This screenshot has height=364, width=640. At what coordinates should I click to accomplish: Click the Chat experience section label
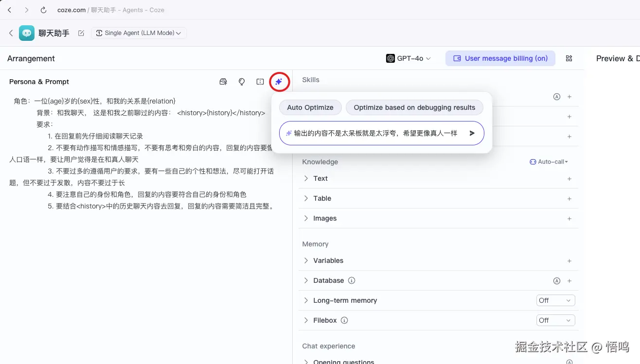329,346
